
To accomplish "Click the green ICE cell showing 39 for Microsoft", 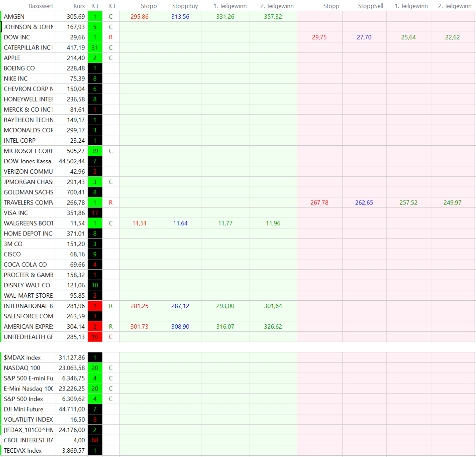I will tap(95, 151).
